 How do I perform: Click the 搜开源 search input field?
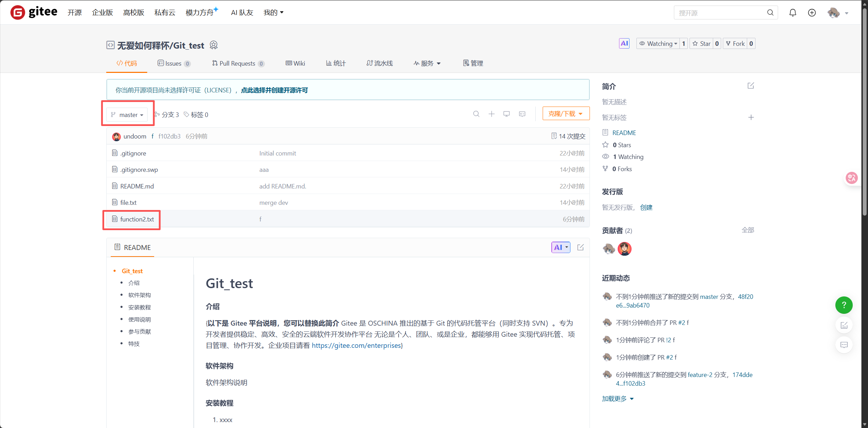click(720, 13)
